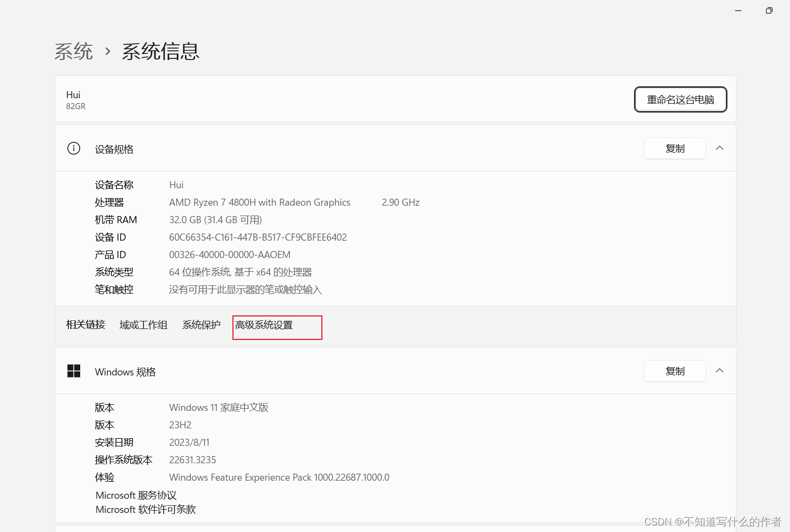Click the 安装日期 label
This screenshot has height=532, width=790.
pos(114,443)
